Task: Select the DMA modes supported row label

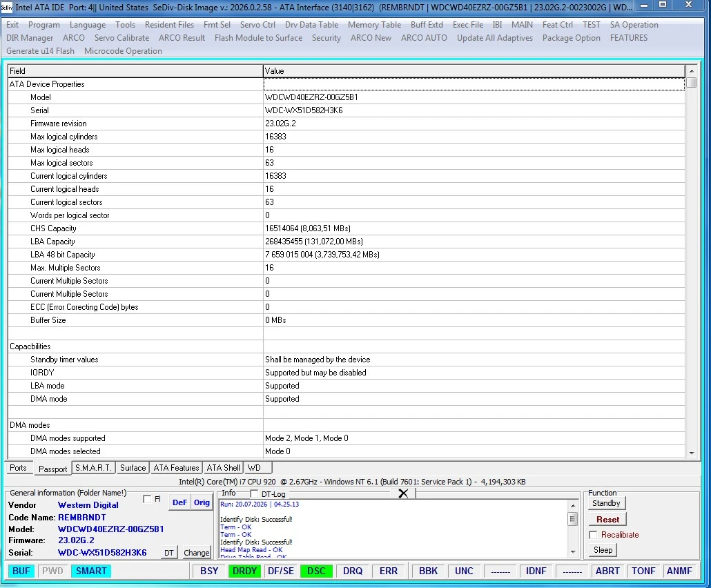Action: (68, 438)
